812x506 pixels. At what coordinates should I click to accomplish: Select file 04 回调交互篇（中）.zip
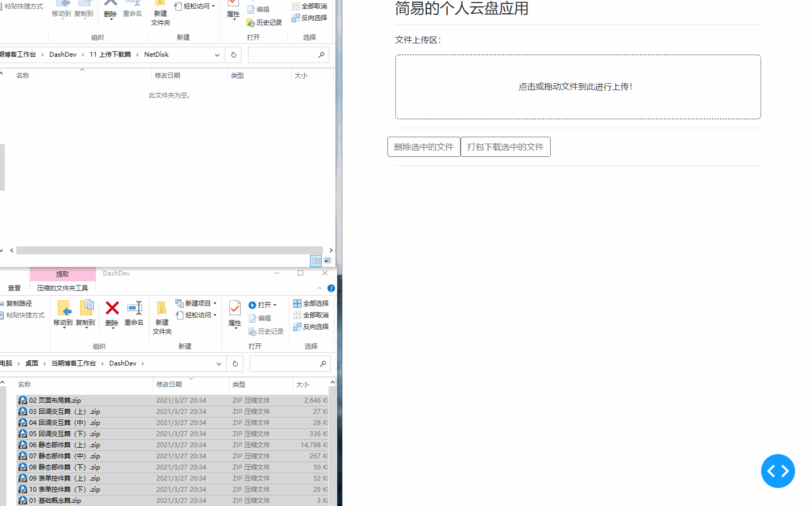coord(172,423)
